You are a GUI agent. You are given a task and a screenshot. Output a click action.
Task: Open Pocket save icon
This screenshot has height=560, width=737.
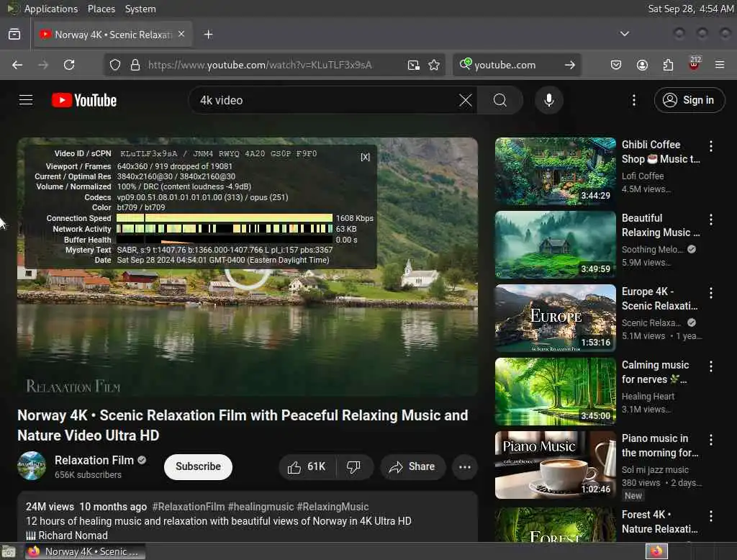coord(616,65)
